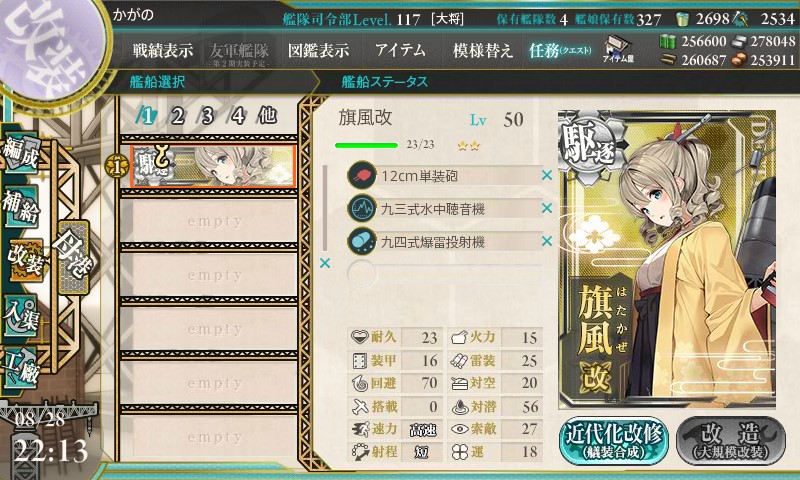Select 旗風改 ship banner in slot 1
The image size is (800, 480).
(x=213, y=166)
